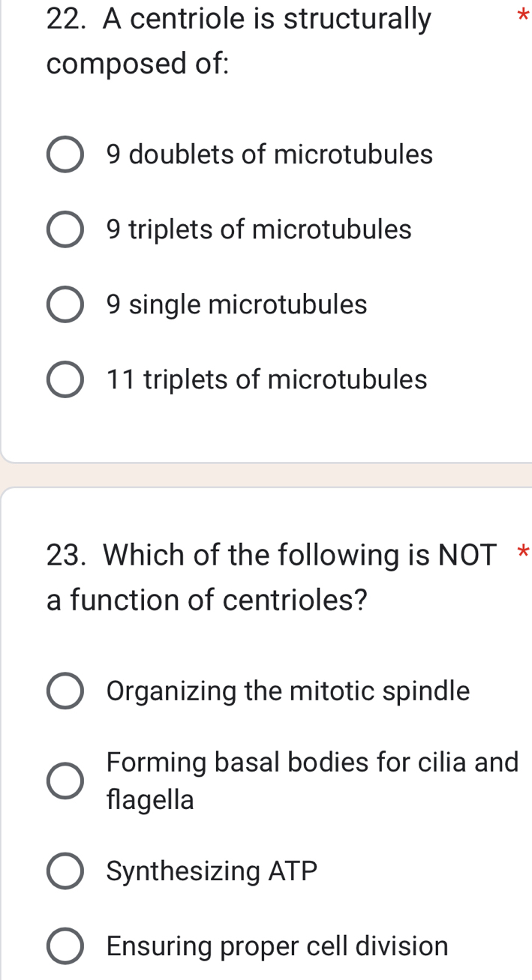This screenshot has width=532, height=980.
Task: Click question 23 title about centriole functions
Action: click(x=270, y=577)
